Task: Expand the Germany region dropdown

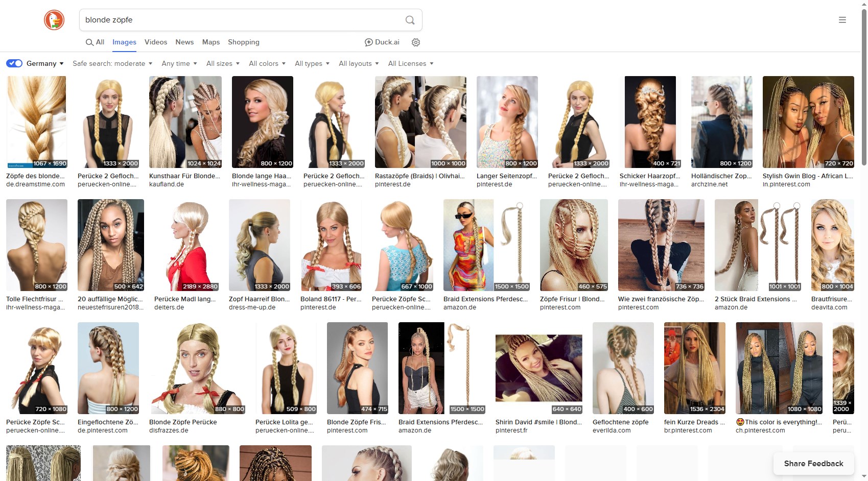Action: pyautogui.click(x=45, y=63)
